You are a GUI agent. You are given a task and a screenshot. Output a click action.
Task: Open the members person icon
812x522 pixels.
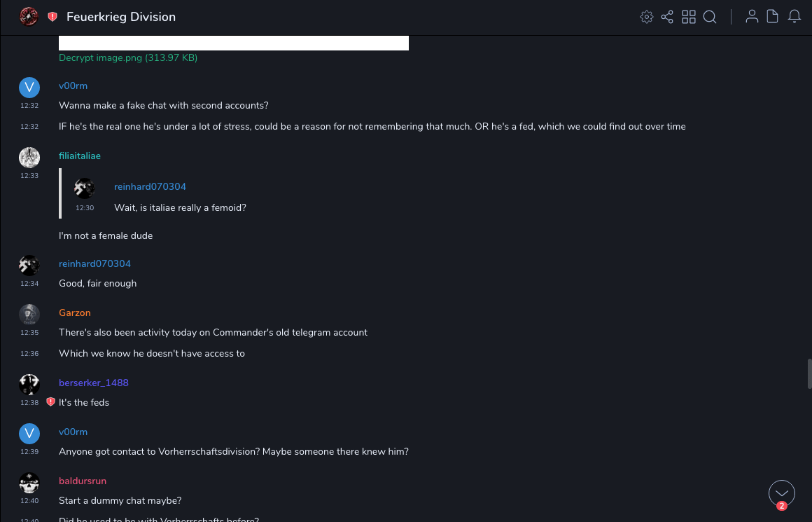(x=752, y=17)
